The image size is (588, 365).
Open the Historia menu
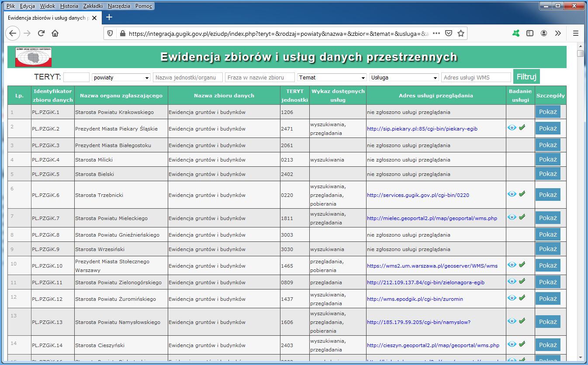click(x=69, y=6)
